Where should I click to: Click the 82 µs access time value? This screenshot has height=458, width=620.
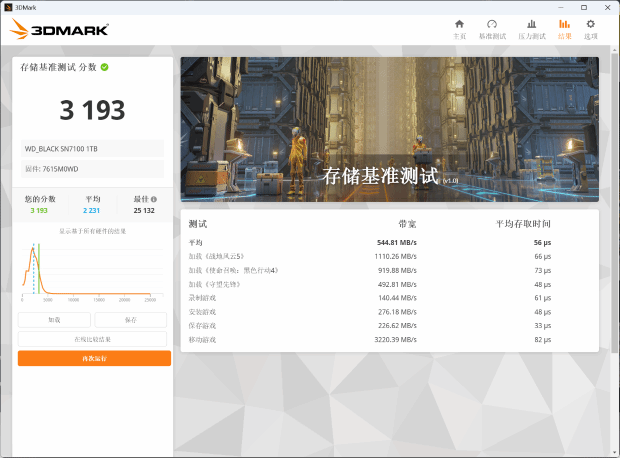coord(542,340)
